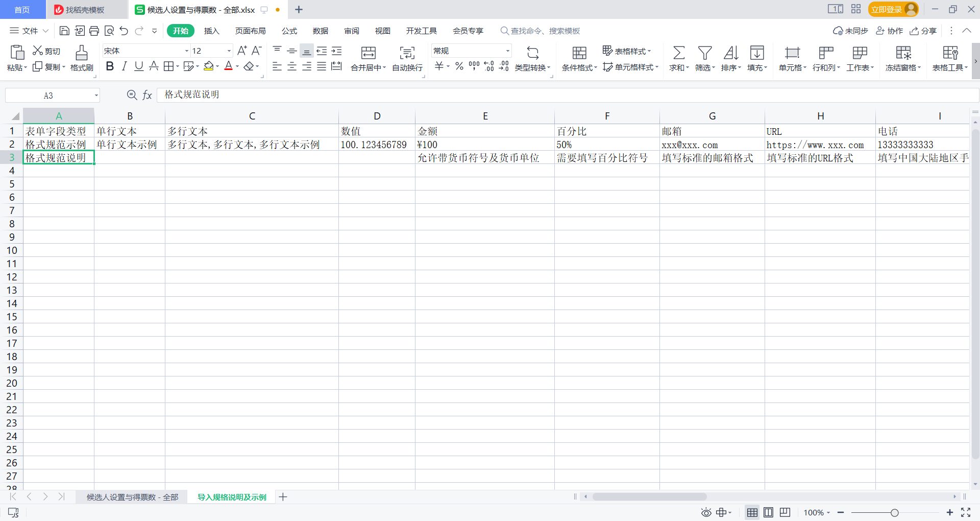Decrease decimal places icon
This screenshot has height=521, width=980.
(x=504, y=66)
